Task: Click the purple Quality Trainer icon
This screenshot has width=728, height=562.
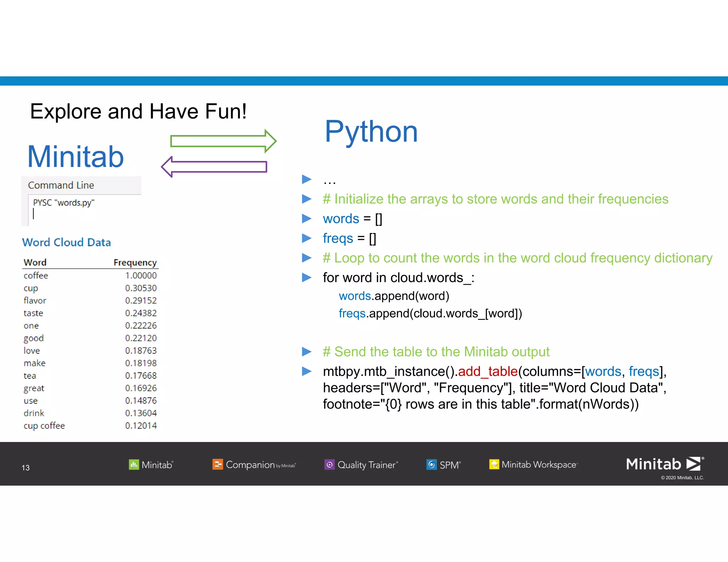Action: coord(330,464)
